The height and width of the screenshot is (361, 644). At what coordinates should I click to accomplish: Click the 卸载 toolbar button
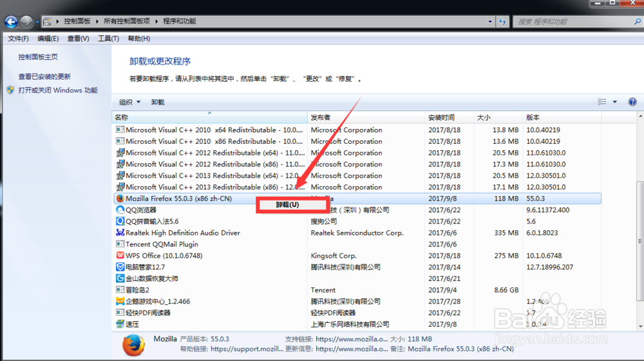158,102
